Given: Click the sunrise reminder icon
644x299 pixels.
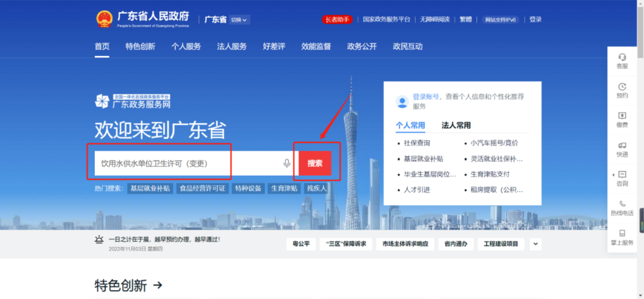Looking at the screenshot, I should pos(99,240).
